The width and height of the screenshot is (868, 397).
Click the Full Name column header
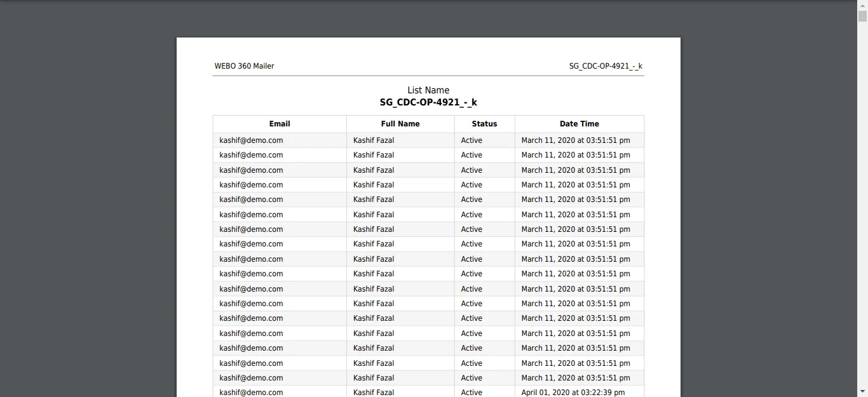(400, 124)
